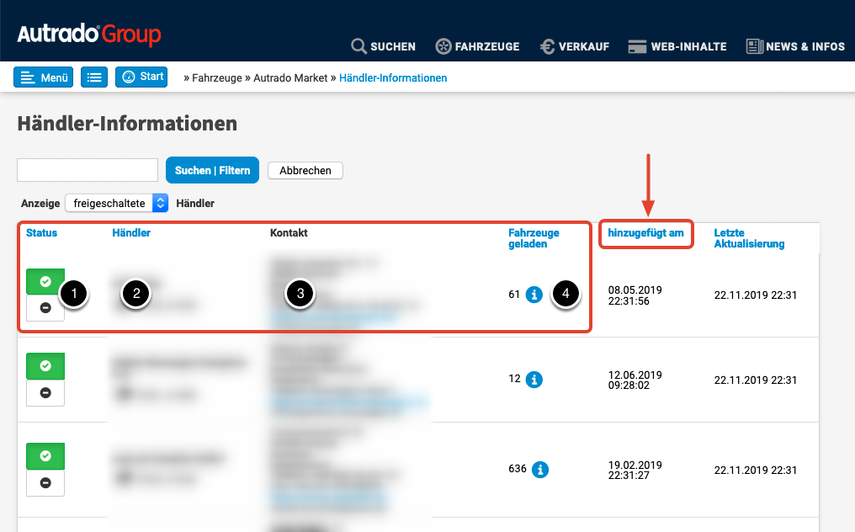Viewport: 855px width, 532px height.
Task: Deactivate second dealer with minus button
Action: point(45,393)
